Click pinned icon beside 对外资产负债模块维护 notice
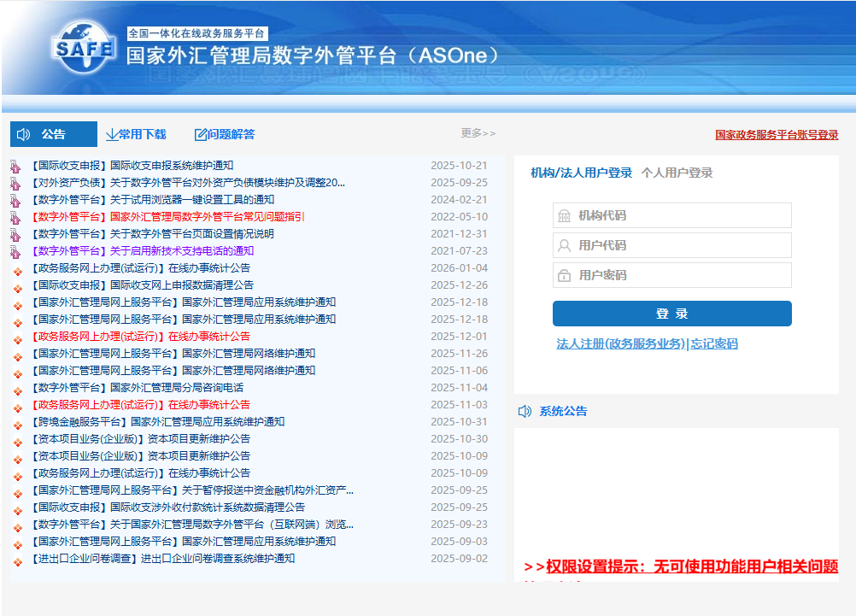 [15, 184]
